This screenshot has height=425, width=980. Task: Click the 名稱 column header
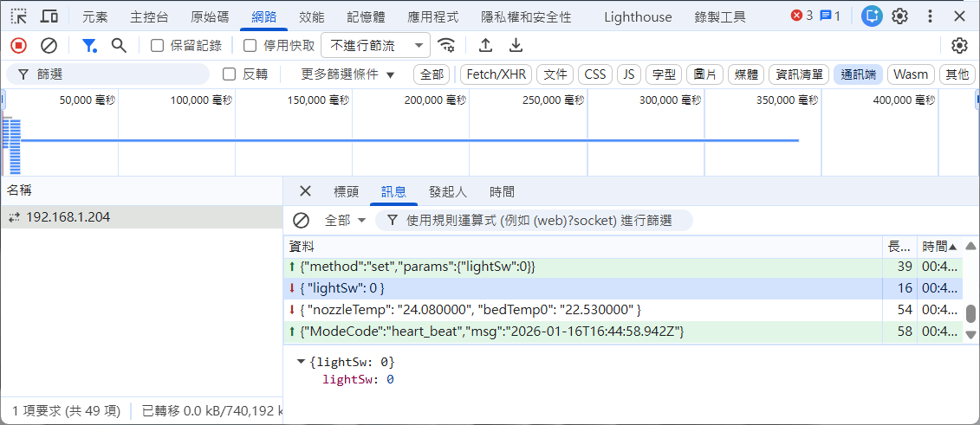[141, 191]
